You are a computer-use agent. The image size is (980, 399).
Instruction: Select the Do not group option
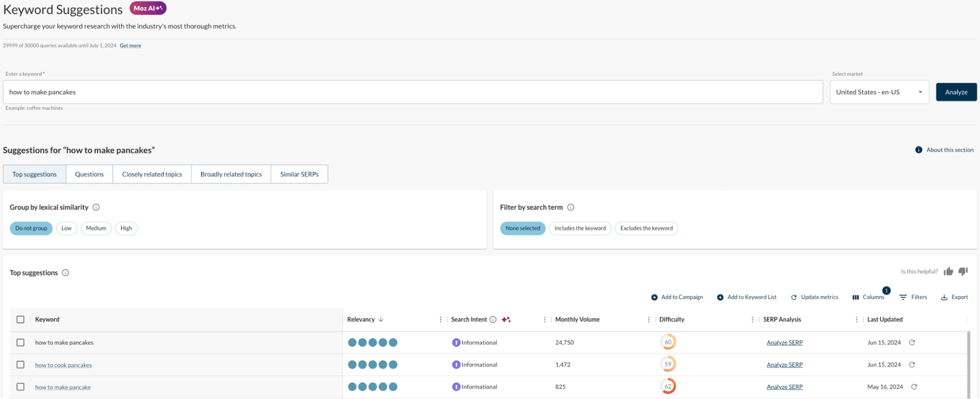[31, 228]
